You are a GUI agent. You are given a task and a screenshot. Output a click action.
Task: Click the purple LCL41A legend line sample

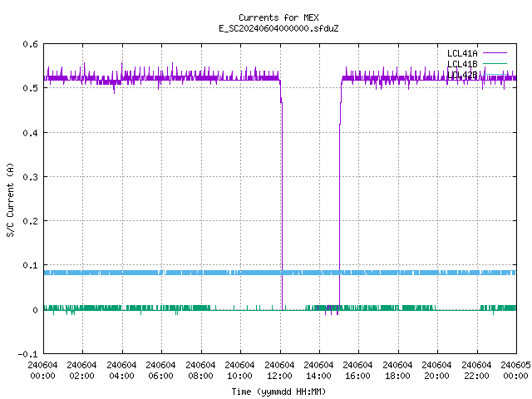click(495, 53)
